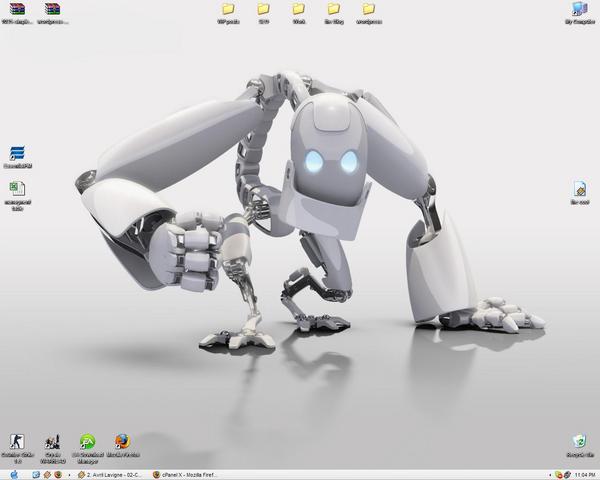The height and width of the screenshot is (480, 600).
Task: Click the Apple logo start button
Action: point(14,475)
